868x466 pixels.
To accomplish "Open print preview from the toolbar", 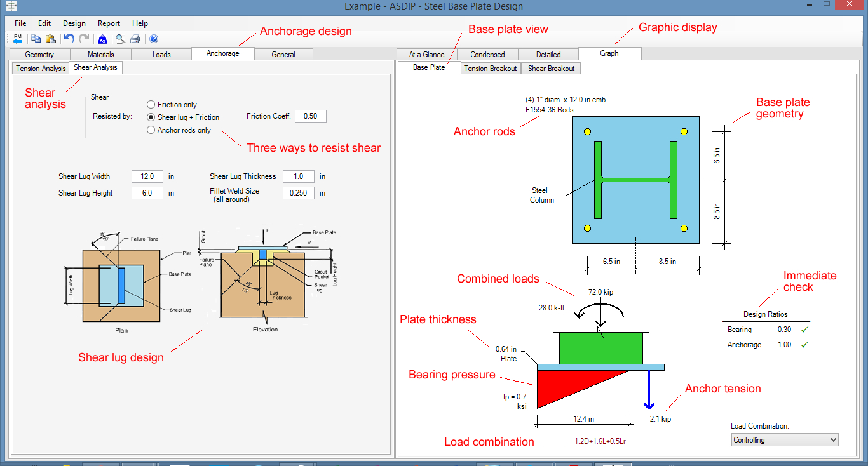I will click(x=120, y=39).
